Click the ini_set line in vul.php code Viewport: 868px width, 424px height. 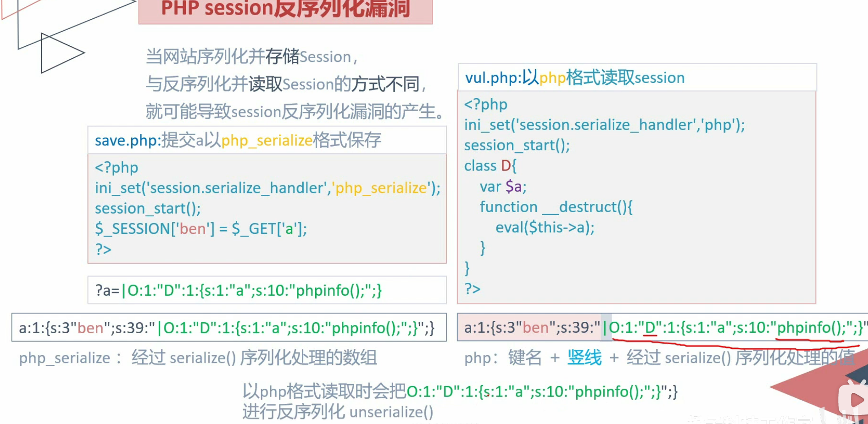[604, 125]
